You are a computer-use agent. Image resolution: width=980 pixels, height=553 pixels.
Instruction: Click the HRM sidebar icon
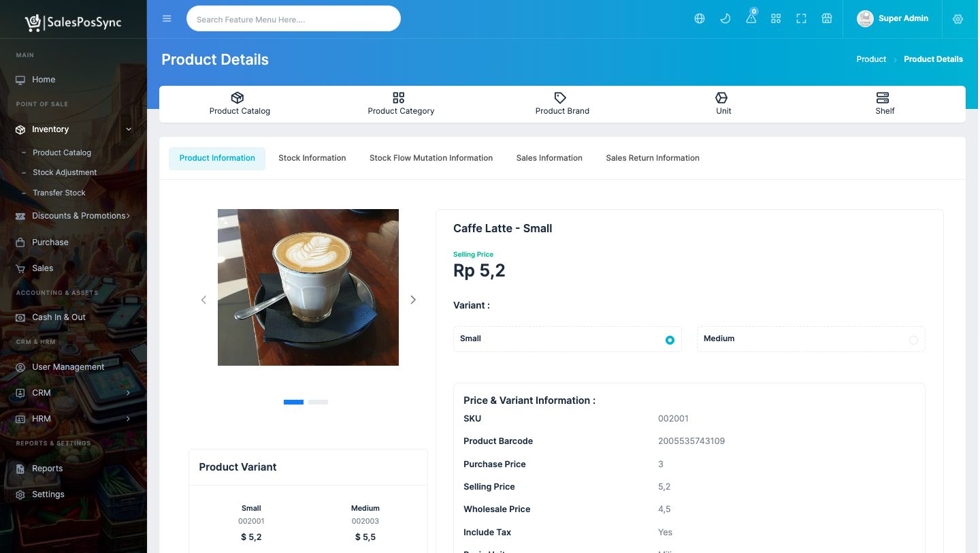20,419
